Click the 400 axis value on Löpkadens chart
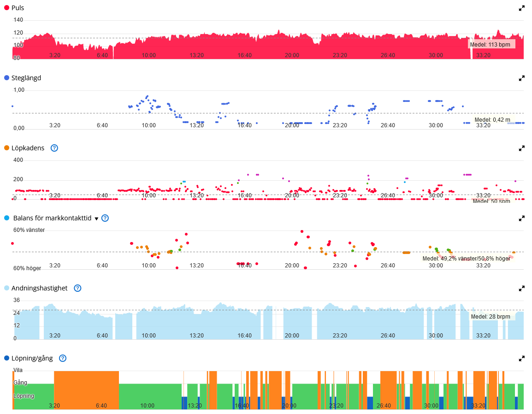 coord(18,160)
